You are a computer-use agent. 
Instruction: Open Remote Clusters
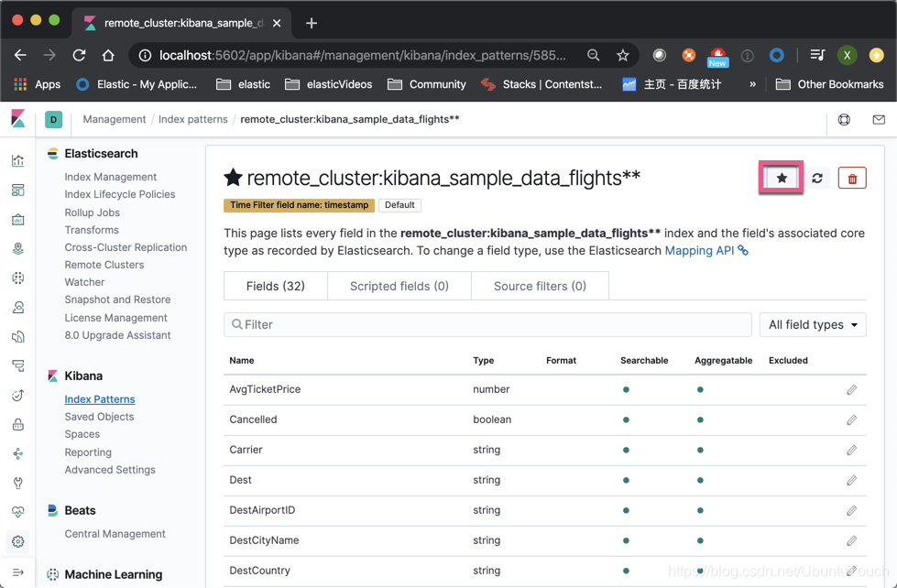pyautogui.click(x=104, y=265)
